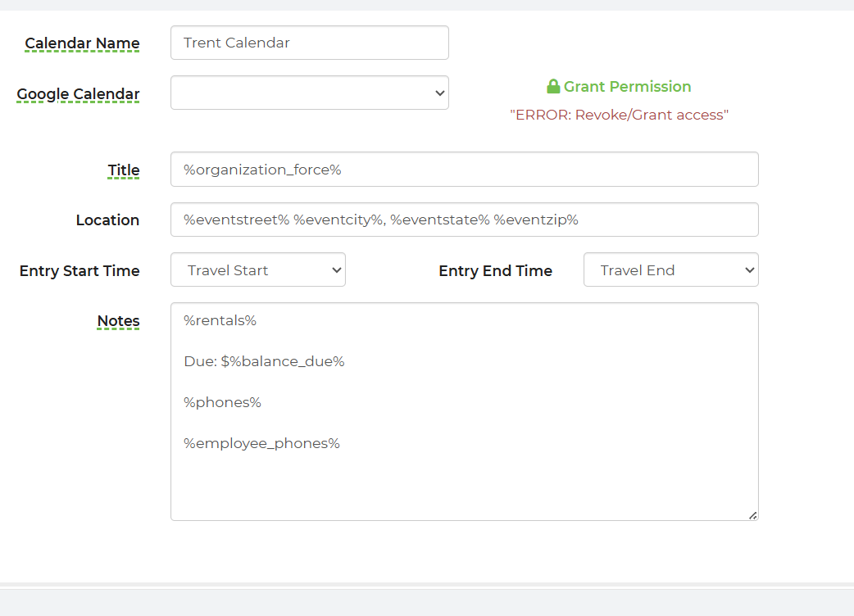The width and height of the screenshot is (854, 616).
Task: Click into the Title input field
Action: coord(464,170)
